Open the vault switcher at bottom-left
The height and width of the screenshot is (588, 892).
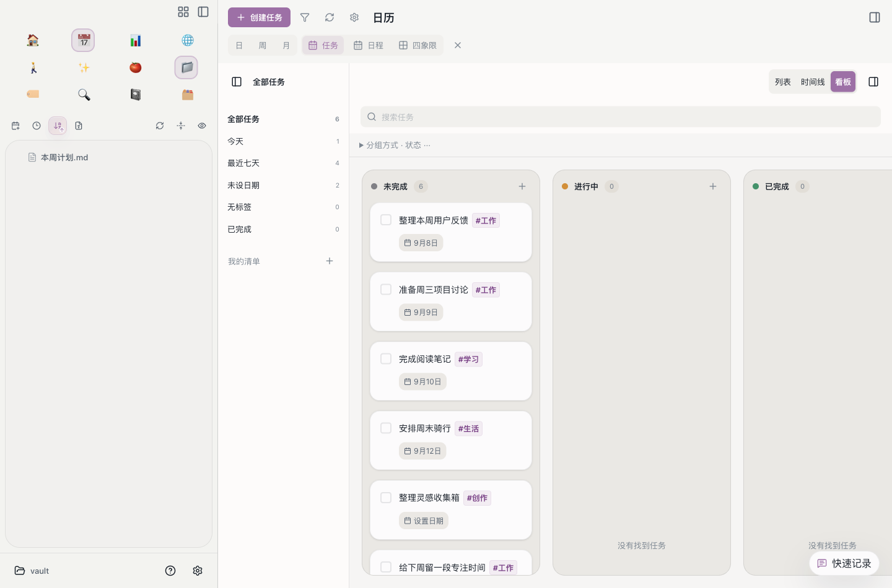(x=32, y=571)
